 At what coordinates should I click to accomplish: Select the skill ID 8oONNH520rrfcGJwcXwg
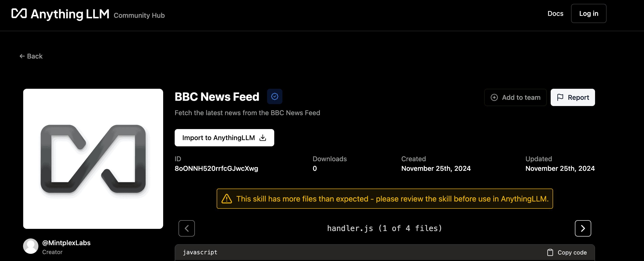pyautogui.click(x=216, y=168)
